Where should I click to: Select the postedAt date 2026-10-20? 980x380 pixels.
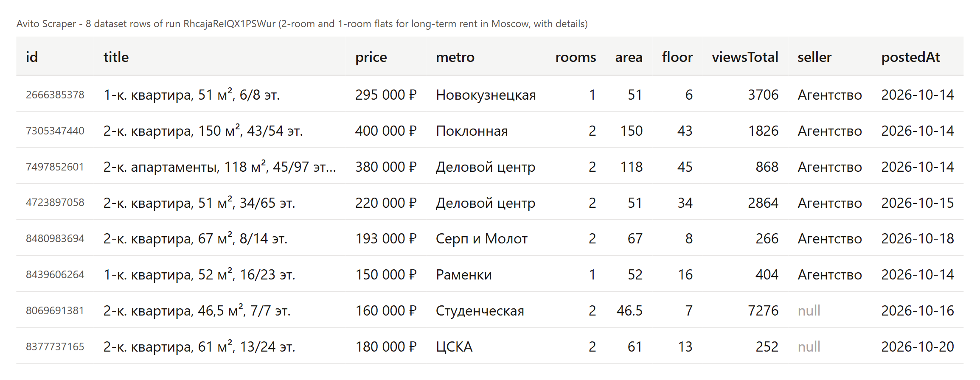point(917,347)
